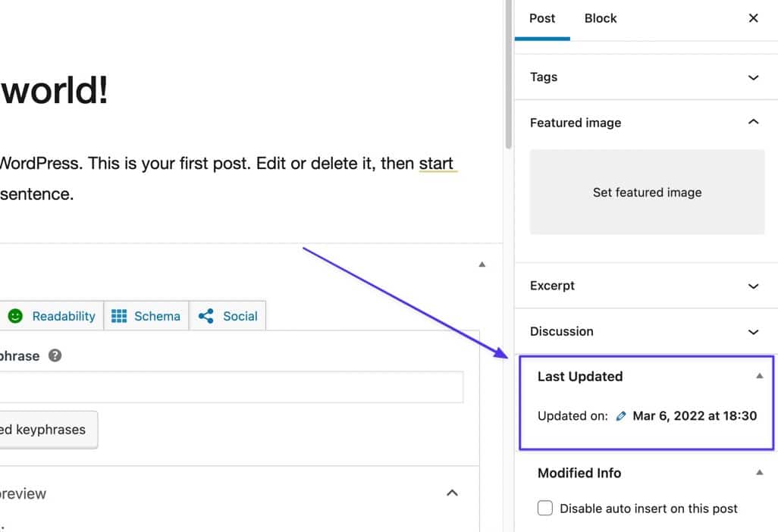Image resolution: width=778 pixels, height=532 pixels.
Task: Open the keyphrase help question mark icon
Action: [x=54, y=355]
